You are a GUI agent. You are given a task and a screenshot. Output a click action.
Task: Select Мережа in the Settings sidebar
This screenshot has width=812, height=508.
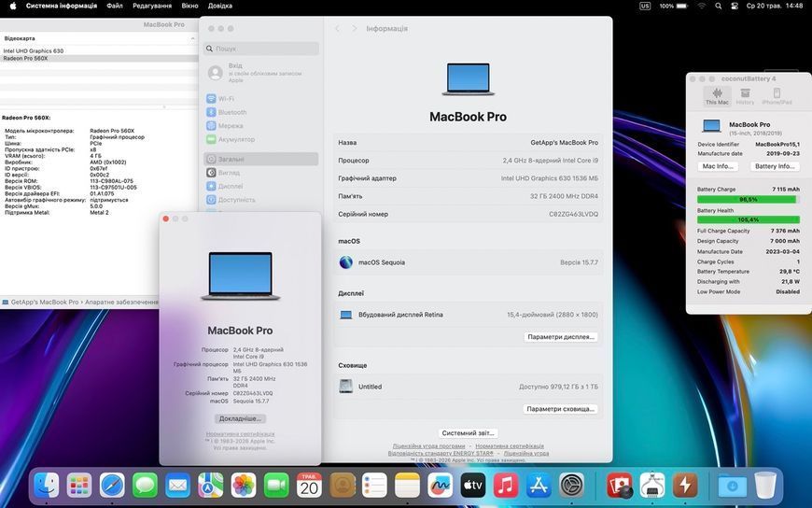(x=261, y=126)
